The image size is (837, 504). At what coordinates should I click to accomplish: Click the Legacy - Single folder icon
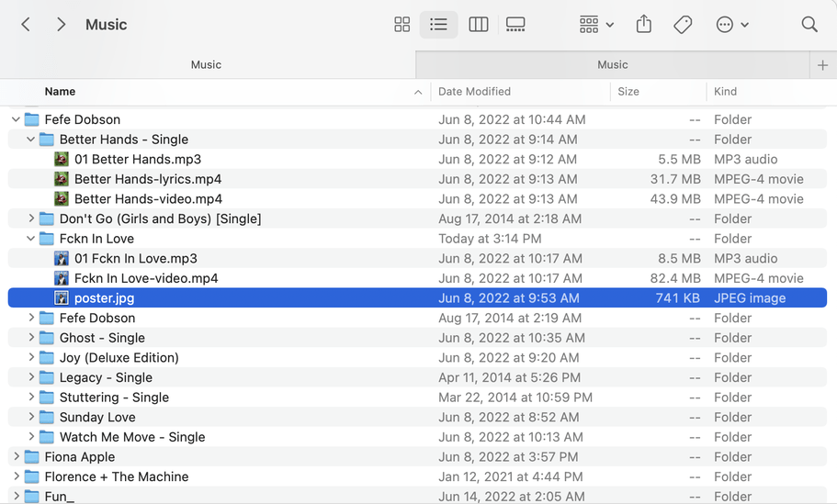point(47,377)
